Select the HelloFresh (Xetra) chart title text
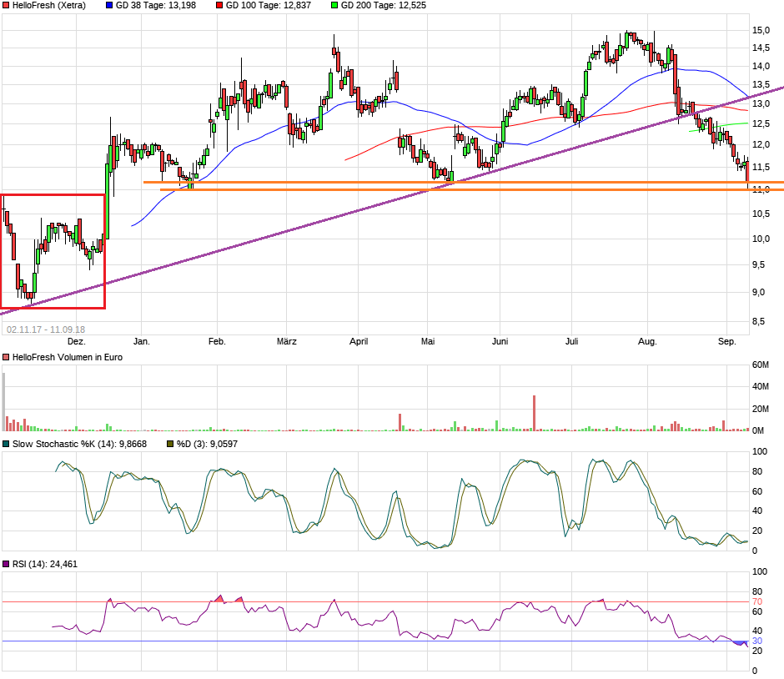The width and height of the screenshot is (784, 679). click(x=48, y=5)
